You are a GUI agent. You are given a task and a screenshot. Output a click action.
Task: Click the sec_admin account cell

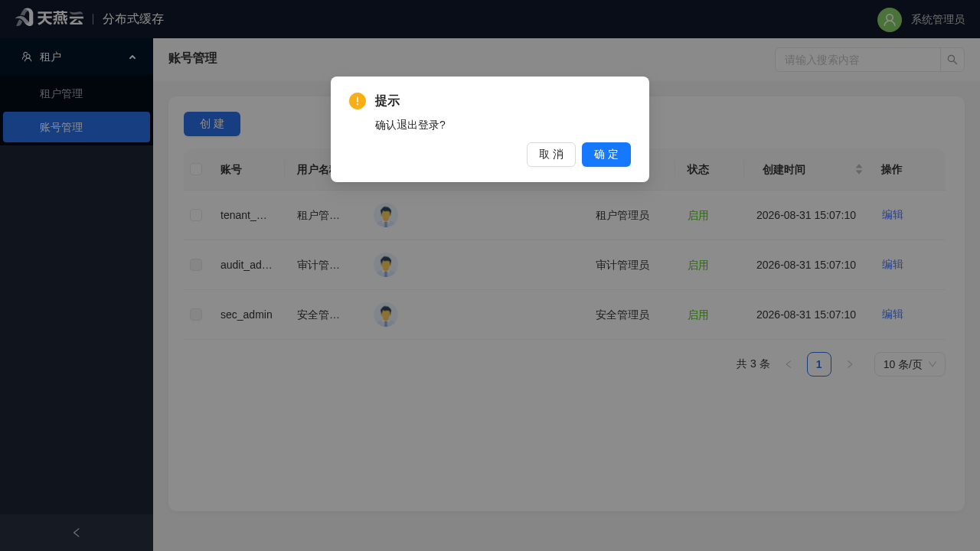pos(247,315)
